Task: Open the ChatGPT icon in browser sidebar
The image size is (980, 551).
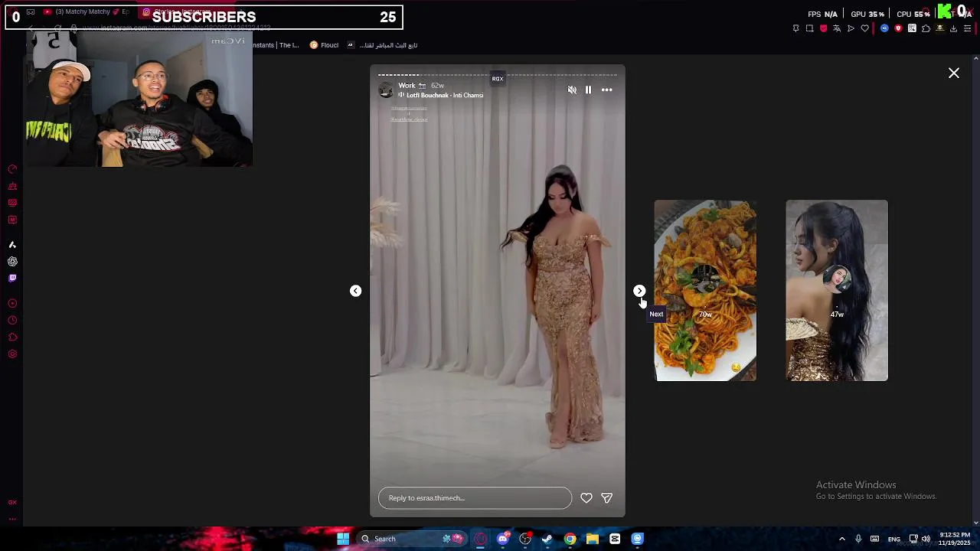Action: [12, 262]
